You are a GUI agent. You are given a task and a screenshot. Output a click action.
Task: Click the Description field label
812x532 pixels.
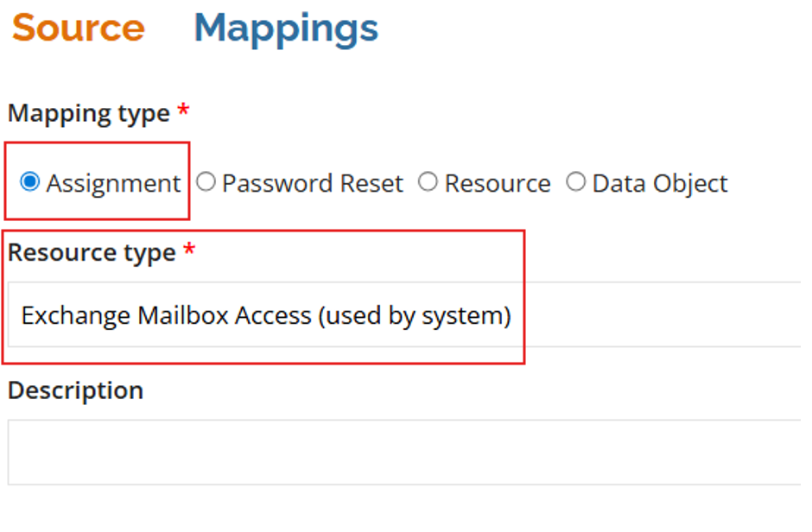(76, 390)
